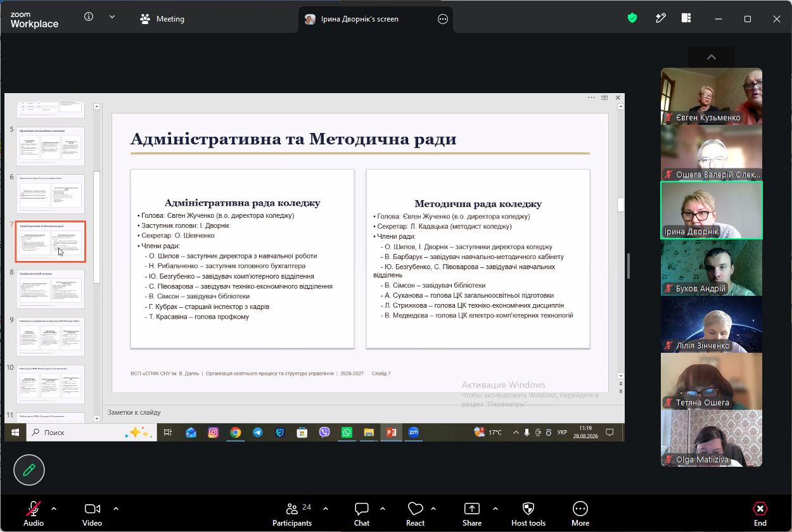
Task: Open the annotation pencil tool
Action: [29, 470]
